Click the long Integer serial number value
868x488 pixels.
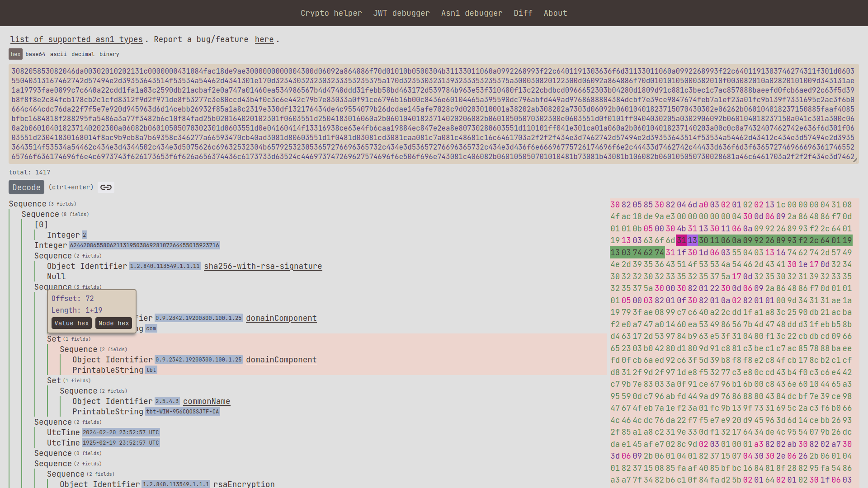coord(144,245)
